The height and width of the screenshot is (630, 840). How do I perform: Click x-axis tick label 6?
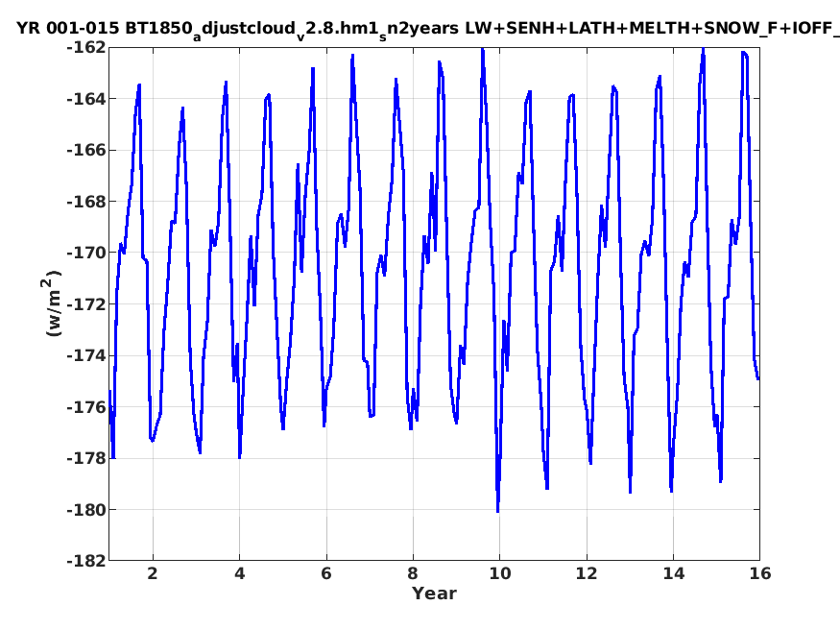coord(326,573)
